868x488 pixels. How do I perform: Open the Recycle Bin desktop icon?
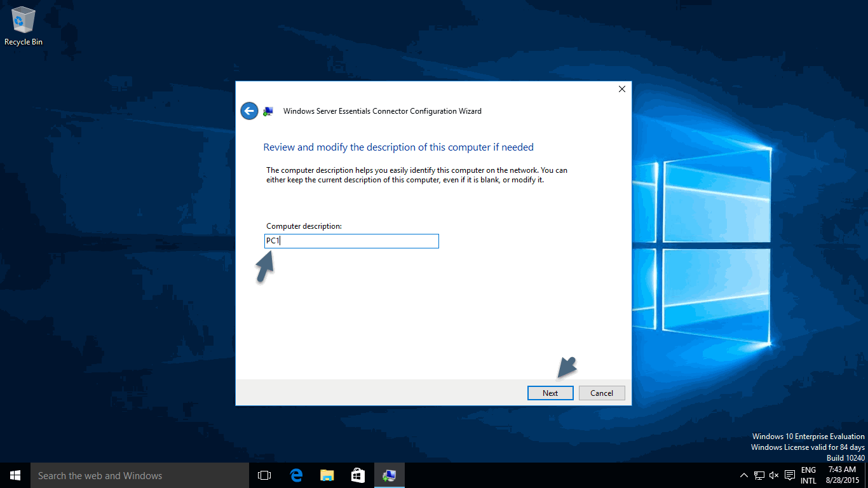(24, 26)
